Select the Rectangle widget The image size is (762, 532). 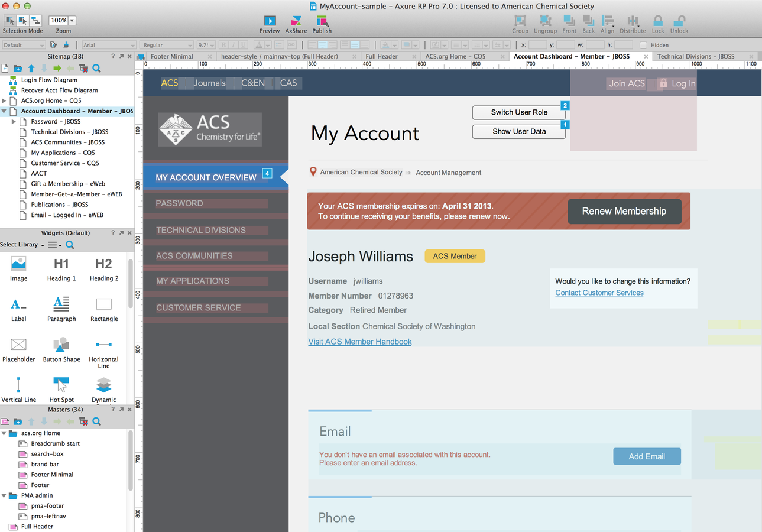coord(104,309)
